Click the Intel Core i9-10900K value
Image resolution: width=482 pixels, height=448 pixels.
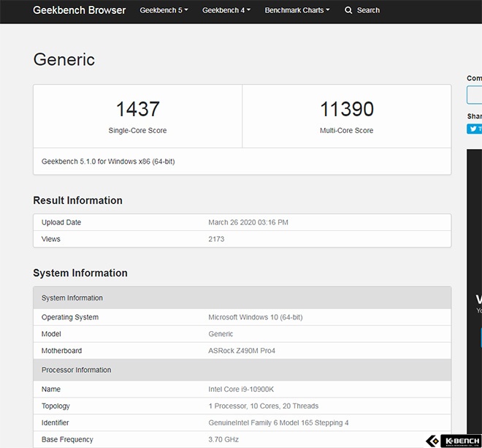pyautogui.click(x=241, y=390)
